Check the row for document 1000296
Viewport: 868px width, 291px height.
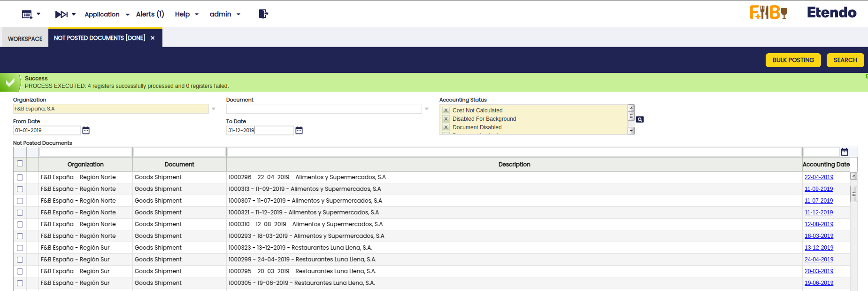(x=20, y=177)
